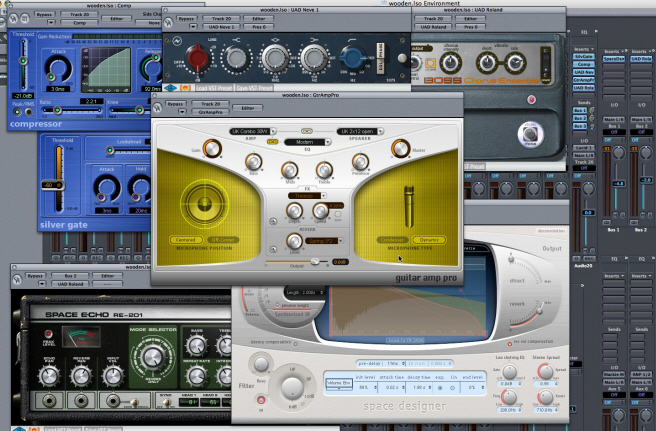
Task: Toggle the Reverb power button in Guitar Amp Pro
Action: click(x=273, y=249)
